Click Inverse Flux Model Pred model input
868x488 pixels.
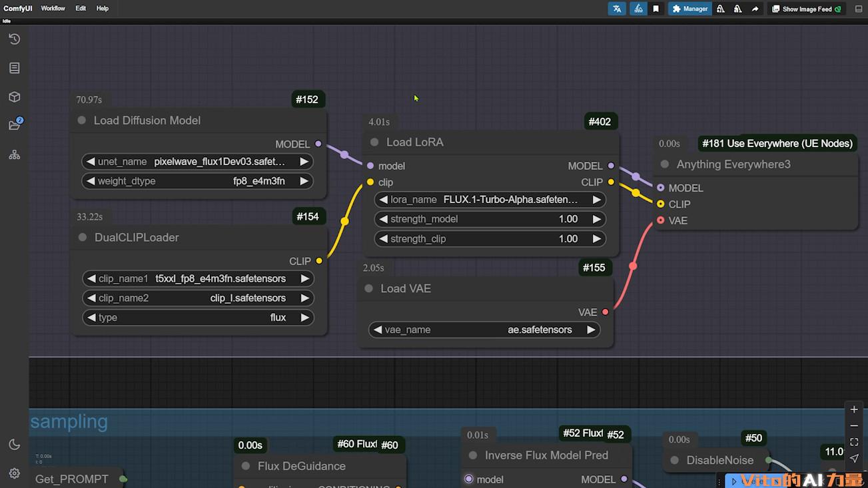(x=469, y=479)
